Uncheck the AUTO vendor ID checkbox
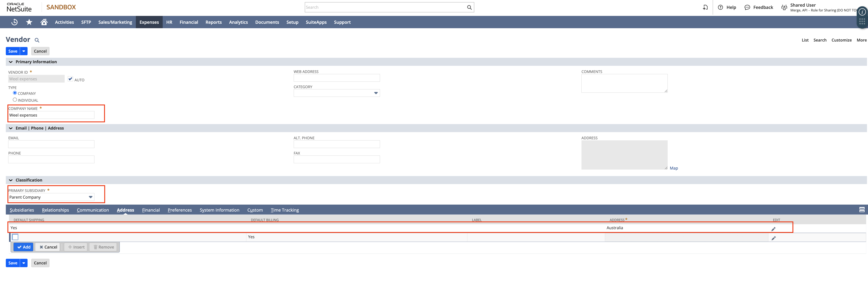 click(70, 79)
